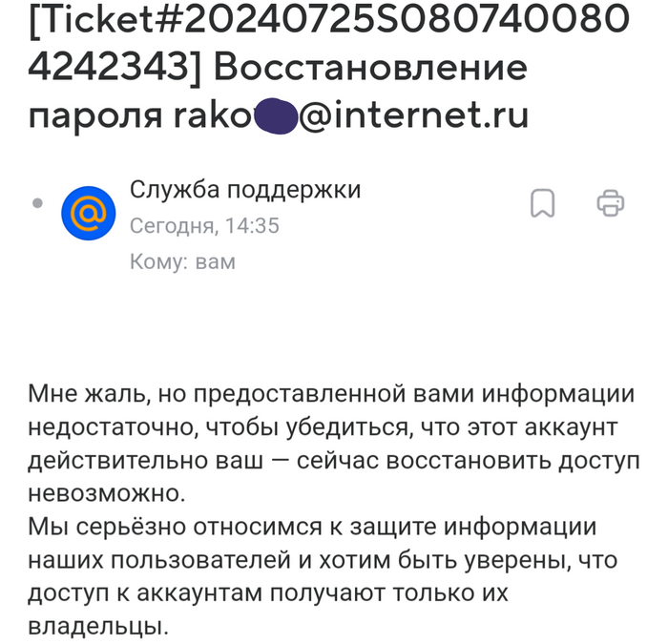Expand the 'Кому: вам' recipient line
This screenshot has width=668, height=644.
181,261
